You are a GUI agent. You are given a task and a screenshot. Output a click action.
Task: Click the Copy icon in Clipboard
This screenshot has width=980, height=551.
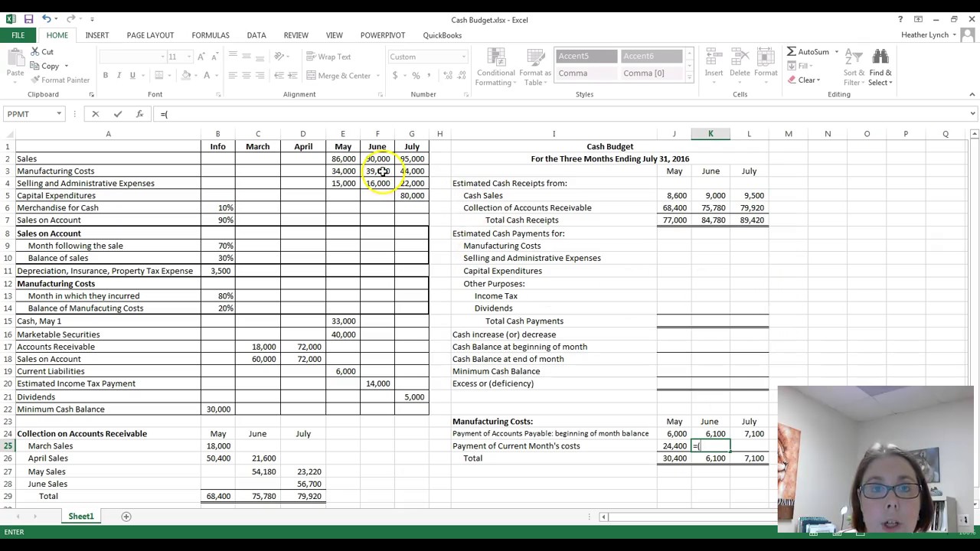35,66
